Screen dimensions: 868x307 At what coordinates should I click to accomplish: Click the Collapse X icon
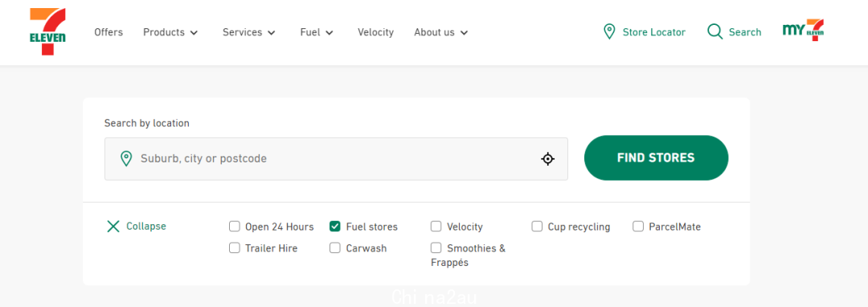pyautogui.click(x=113, y=227)
